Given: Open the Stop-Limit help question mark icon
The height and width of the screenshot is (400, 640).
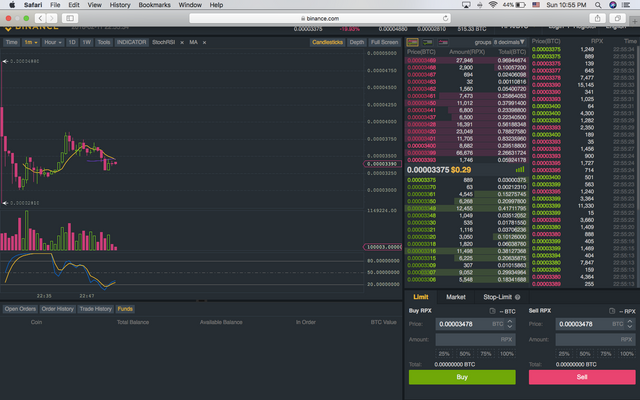Looking at the screenshot, I should tap(518, 297).
